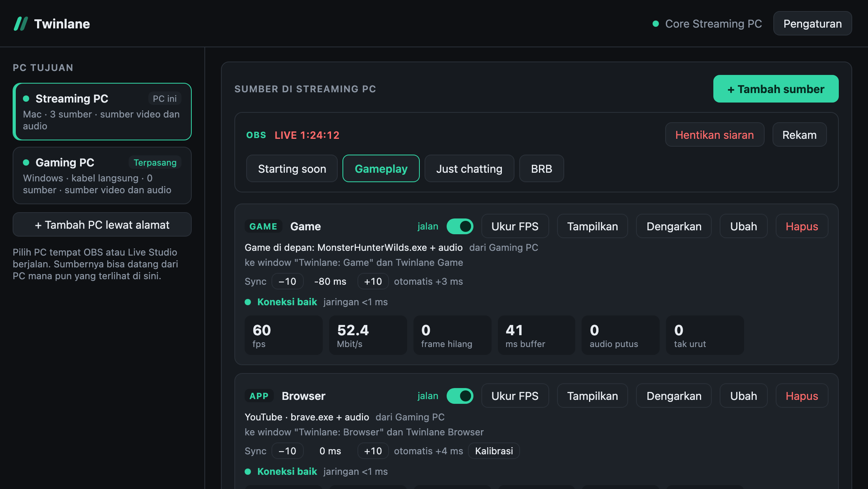Screen dimensions: 868x489
Task: Delete Game source with Hapus
Action: pyautogui.click(x=802, y=226)
